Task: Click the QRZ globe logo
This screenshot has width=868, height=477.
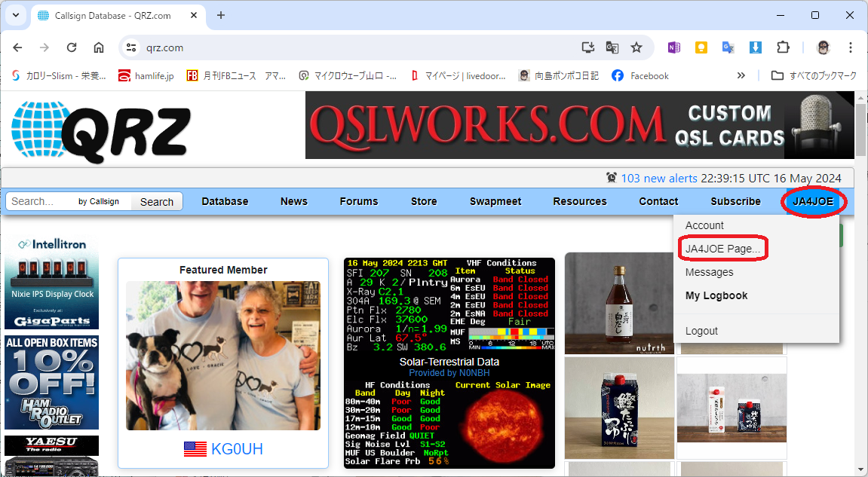Action: tap(101, 131)
